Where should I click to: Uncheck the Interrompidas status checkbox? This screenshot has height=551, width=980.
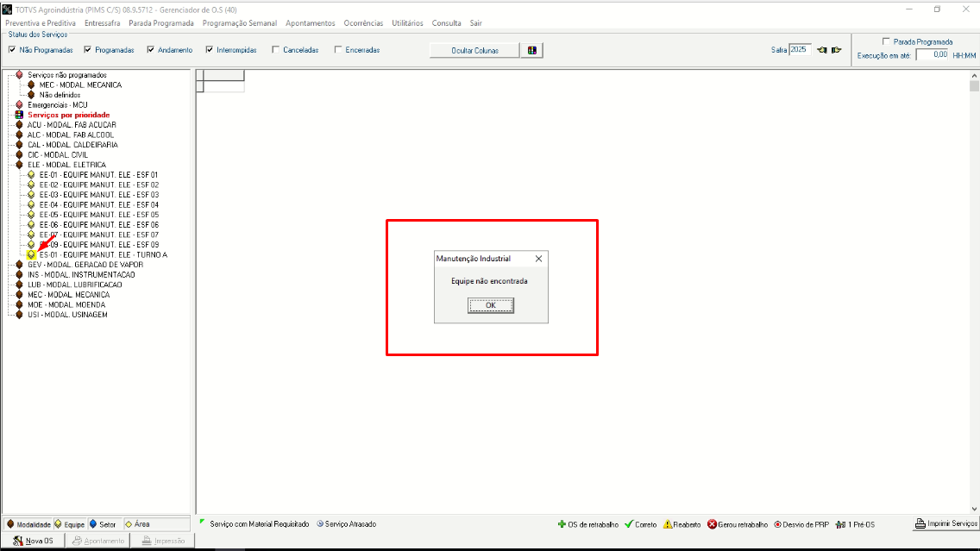[x=210, y=49]
